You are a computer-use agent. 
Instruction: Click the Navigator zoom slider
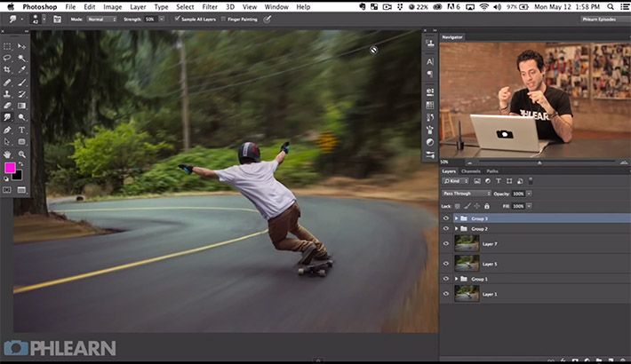(541, 162)
